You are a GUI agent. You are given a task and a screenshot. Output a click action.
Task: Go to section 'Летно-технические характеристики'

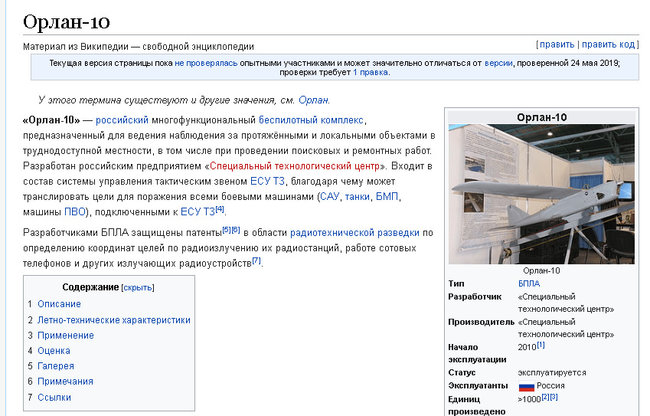tap(114, 320)
